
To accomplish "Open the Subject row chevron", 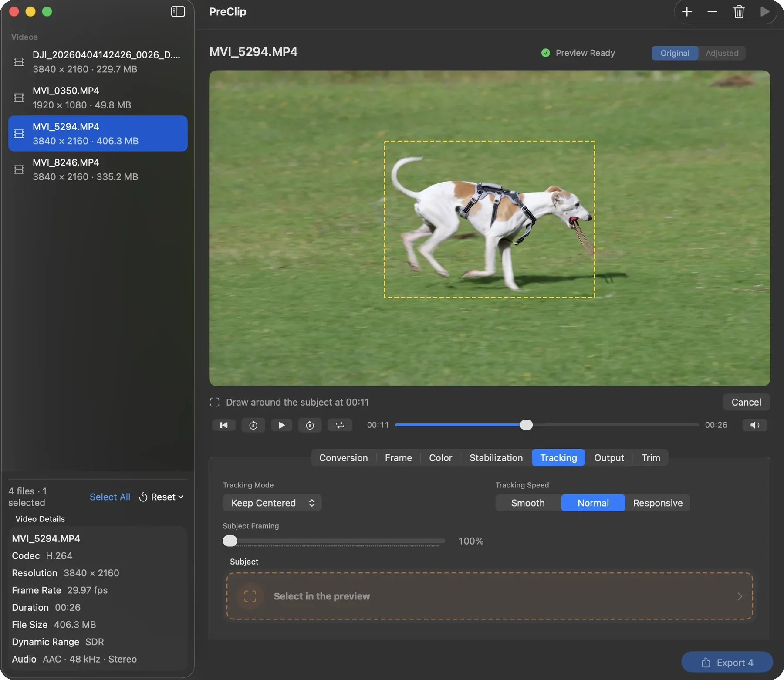I will 740,596.
